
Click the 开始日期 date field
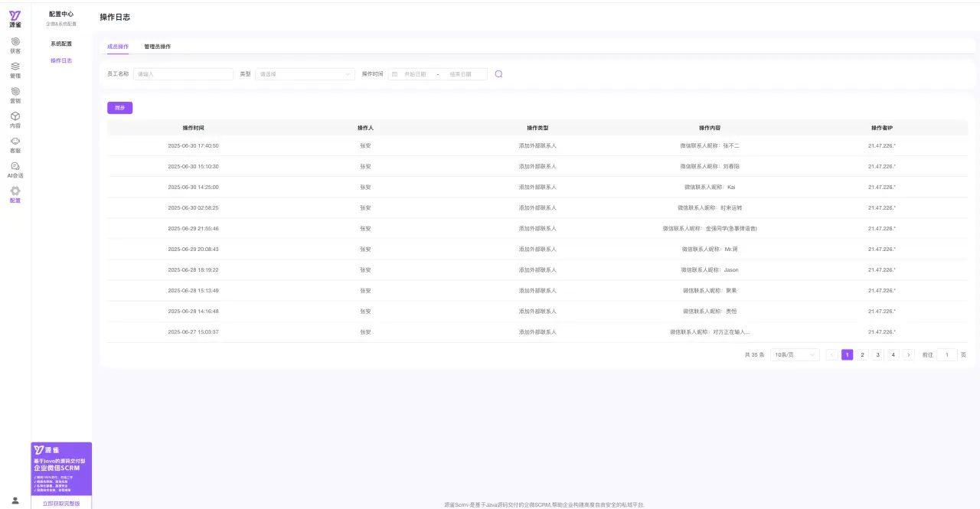click(x=415, y=74)
